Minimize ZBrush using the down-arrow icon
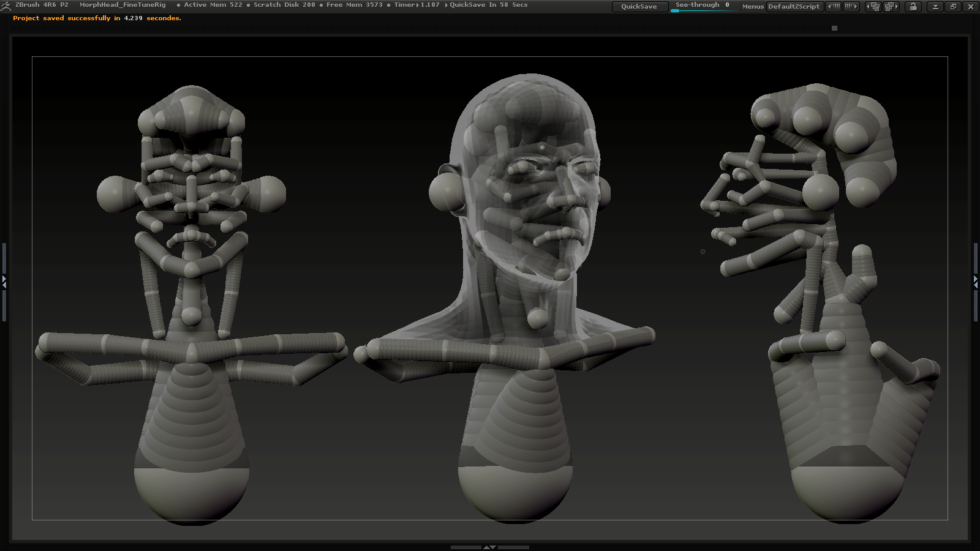Viewport: 980px width, 551px height. (x=936, y=7)
